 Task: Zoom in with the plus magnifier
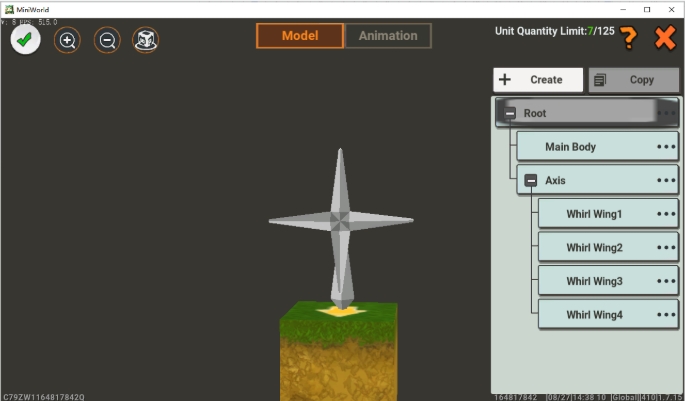tap(67, 40)
